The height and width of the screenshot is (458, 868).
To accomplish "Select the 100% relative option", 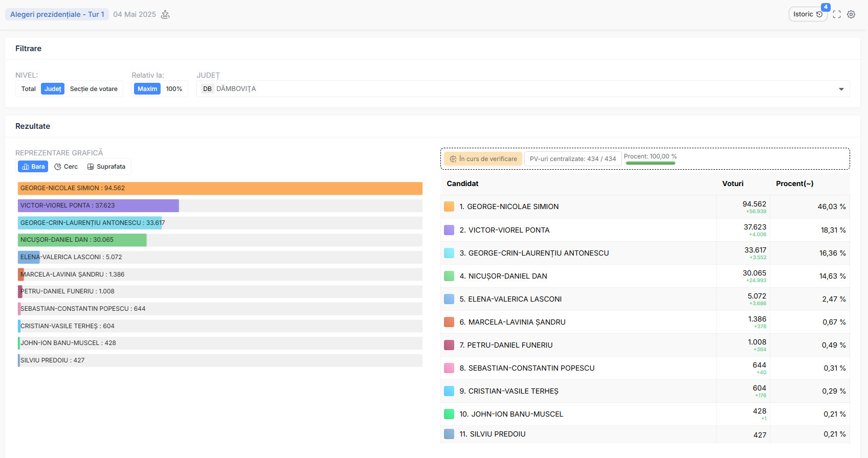I will [174, 89].
